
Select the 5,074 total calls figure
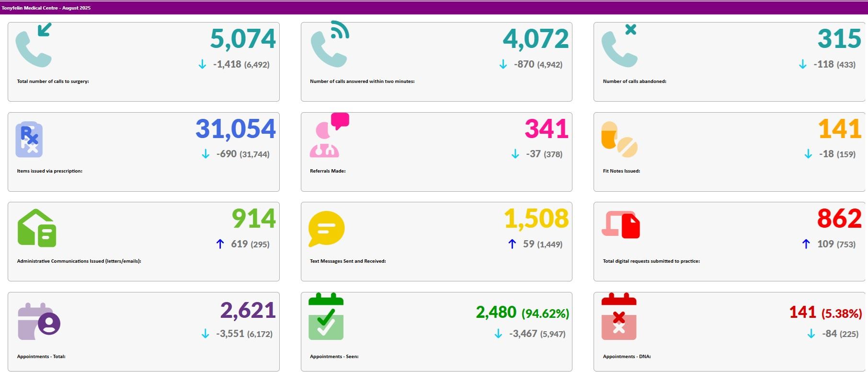[x=243, y=39]
